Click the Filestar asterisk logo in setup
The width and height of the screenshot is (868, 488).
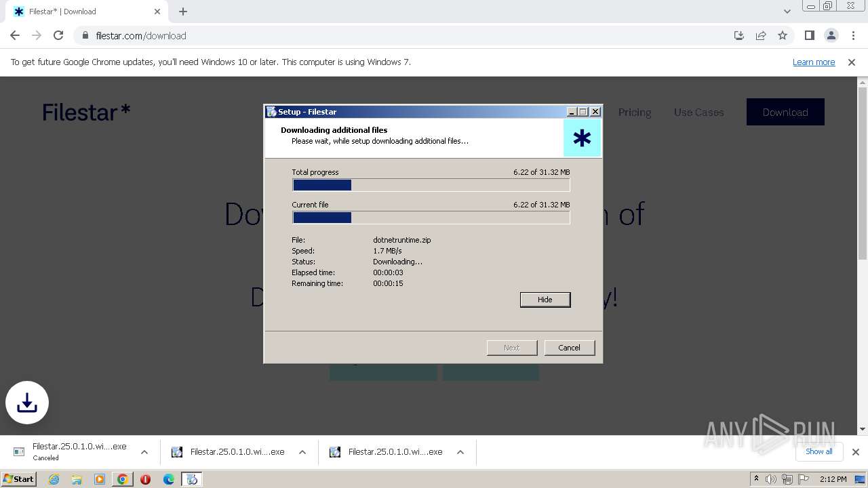tap(582, 138)
